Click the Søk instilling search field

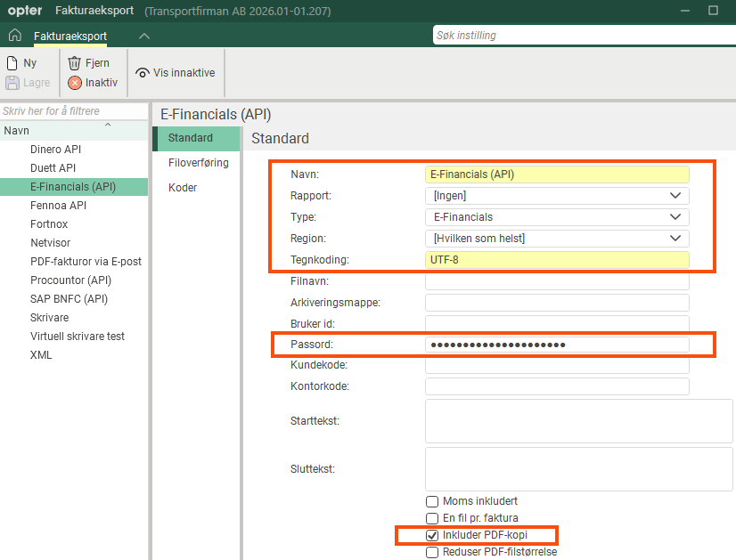(584, 36)
